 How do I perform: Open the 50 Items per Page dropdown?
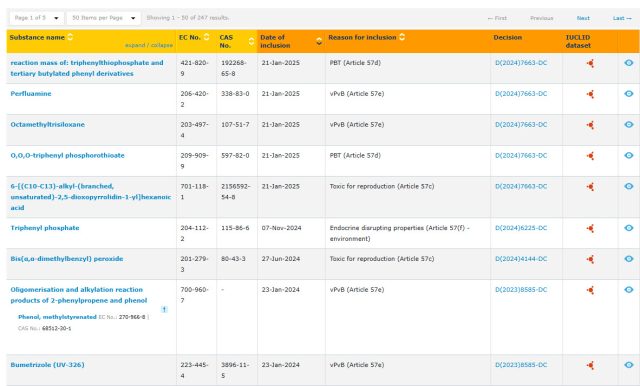point(104,18)
